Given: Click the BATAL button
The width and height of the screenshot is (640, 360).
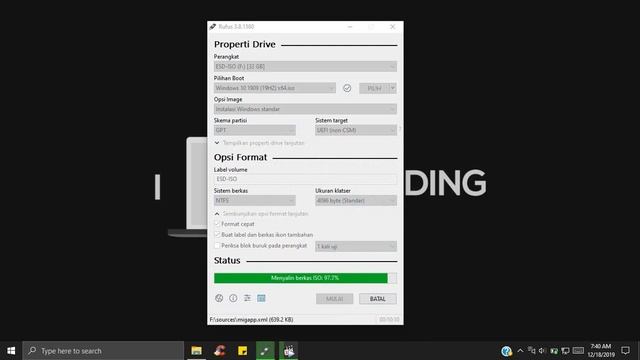Looking at the screenshot, I should pyautogui.click(x=378, y=299).
